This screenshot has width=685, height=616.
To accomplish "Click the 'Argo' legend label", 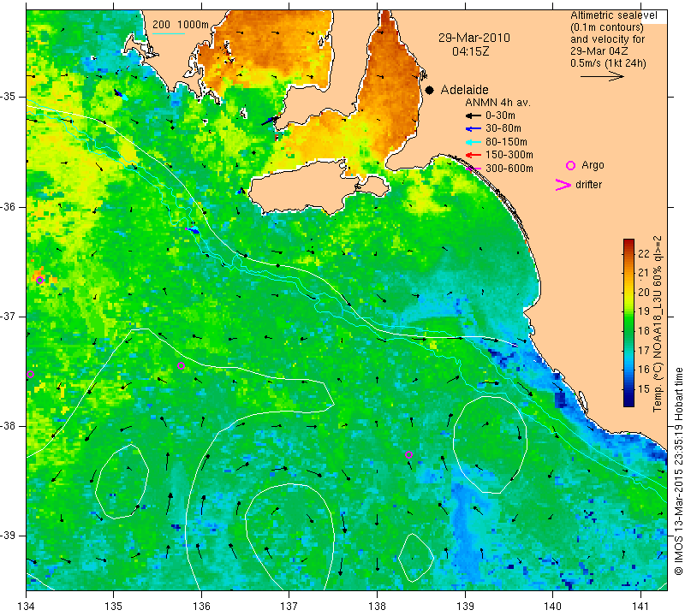I will [593, 165].
